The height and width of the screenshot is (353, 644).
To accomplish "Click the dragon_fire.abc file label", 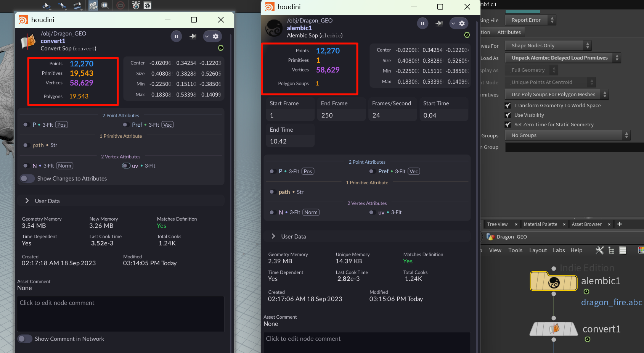I will pos(612,302).
